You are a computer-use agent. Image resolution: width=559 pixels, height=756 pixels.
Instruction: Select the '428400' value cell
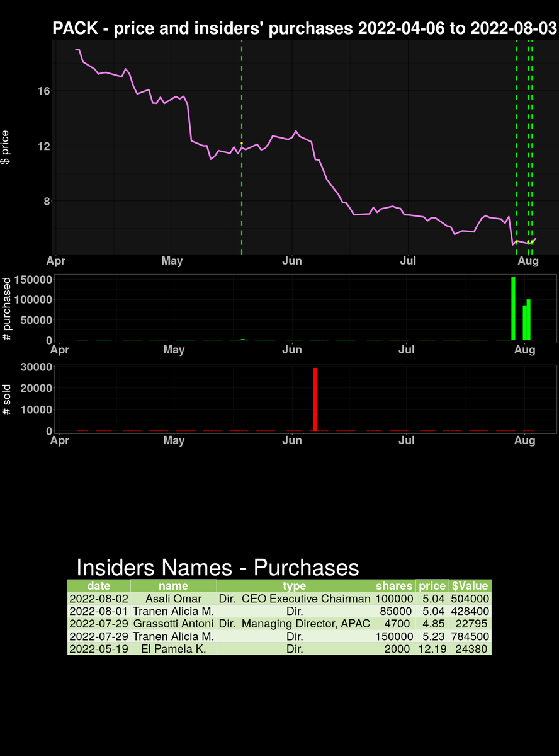(470, 611)
